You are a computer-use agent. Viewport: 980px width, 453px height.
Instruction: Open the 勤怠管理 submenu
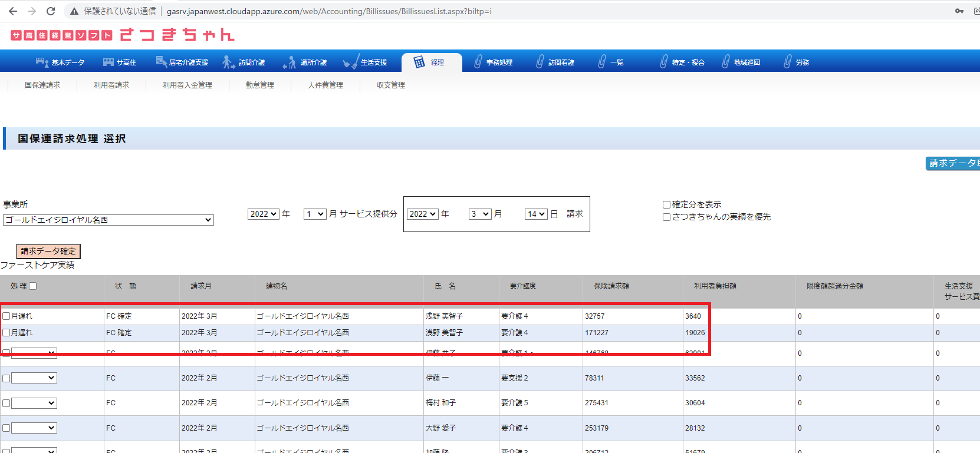pos(260,85)
